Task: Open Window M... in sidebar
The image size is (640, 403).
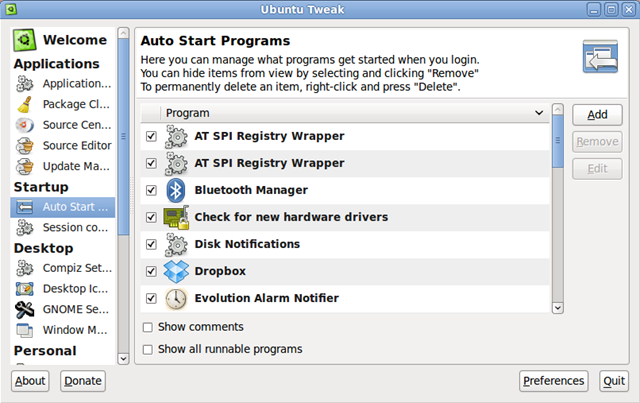Action: (x=62, y=330)
